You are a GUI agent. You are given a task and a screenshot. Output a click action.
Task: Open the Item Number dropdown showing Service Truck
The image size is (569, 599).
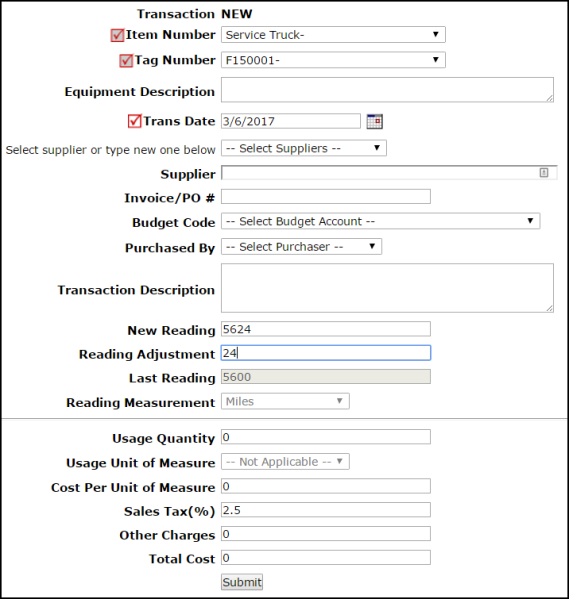[333, 35]
